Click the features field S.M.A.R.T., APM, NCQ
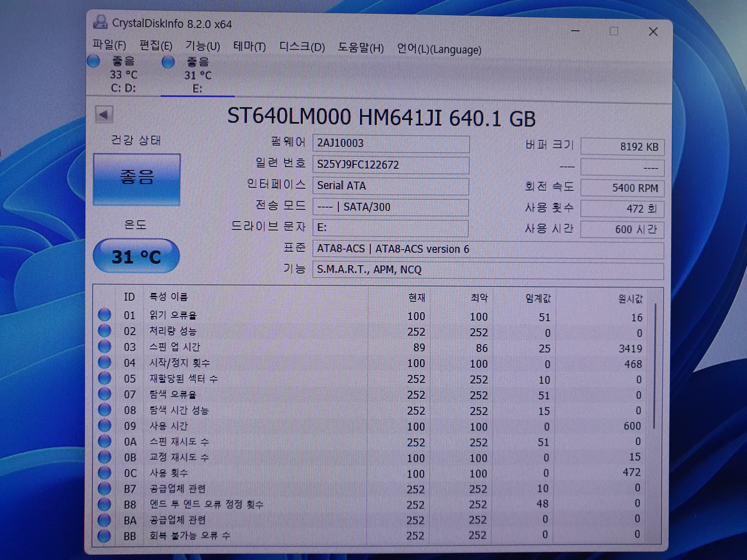 488,270
